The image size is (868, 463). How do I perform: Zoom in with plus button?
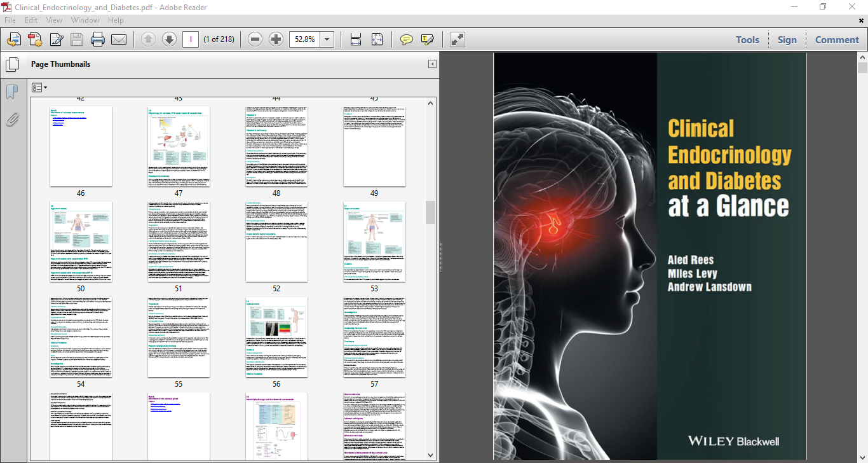coord(276,39)
